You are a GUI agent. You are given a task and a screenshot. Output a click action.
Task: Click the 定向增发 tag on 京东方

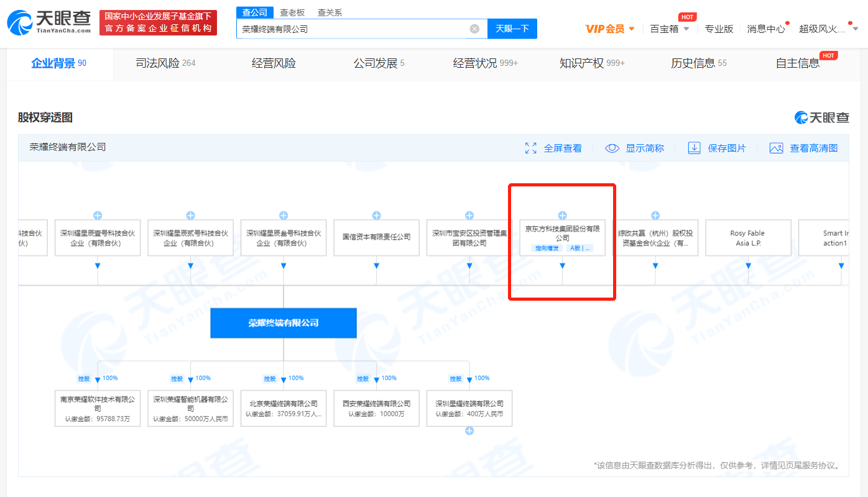click(547, 248)
